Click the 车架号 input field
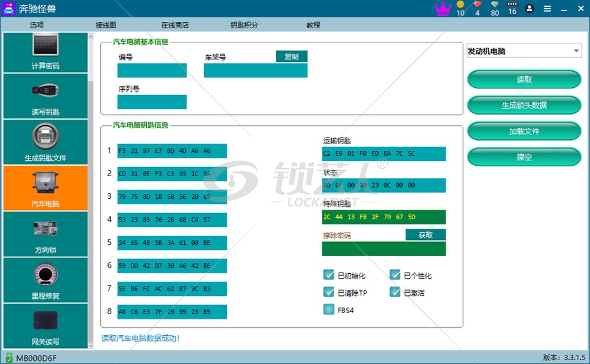590x364 pixels. pos(256,71)
